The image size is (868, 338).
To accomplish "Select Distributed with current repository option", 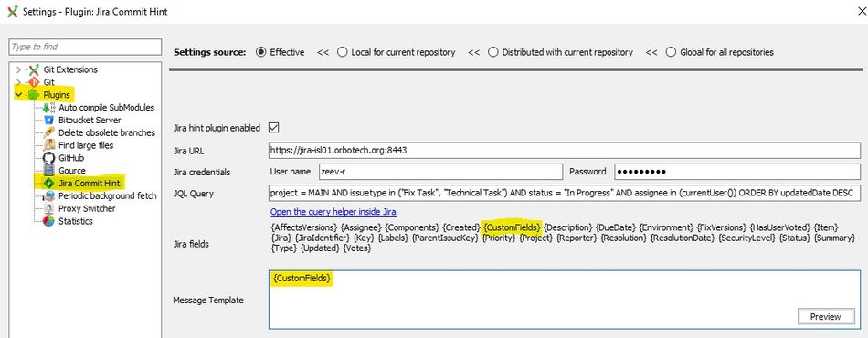I will 493,52.
